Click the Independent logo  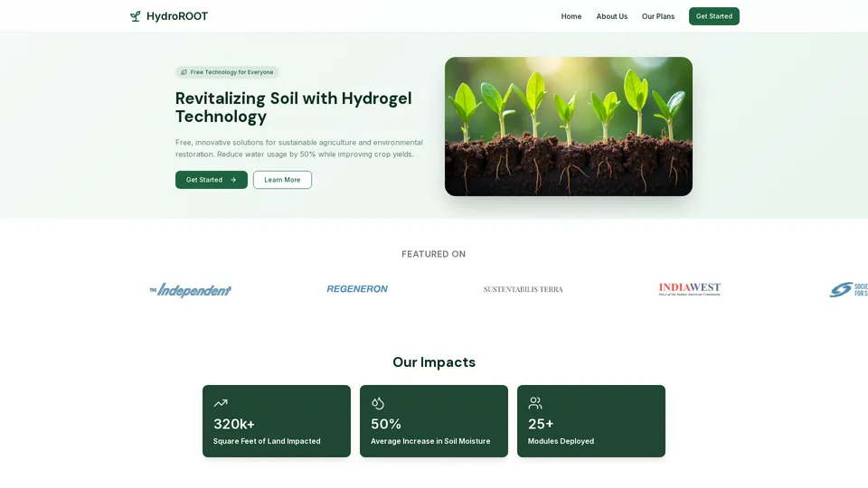point(191,290)
